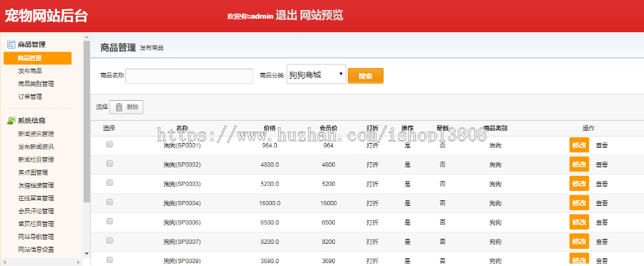The image size is (644, 266).
Task: Select checkbox for 狗狗(SP0006) row
Action: (109, 221)
